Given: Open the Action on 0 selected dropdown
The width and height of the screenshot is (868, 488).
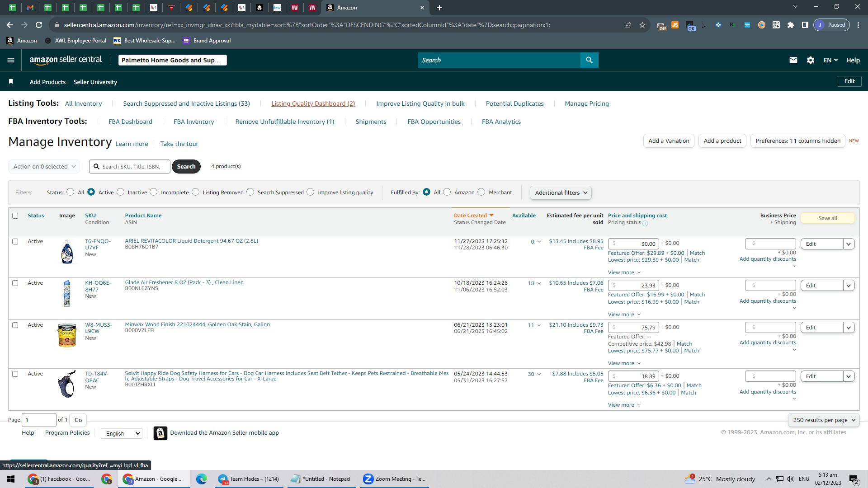Looking at the screenshot, I should 44,167.
